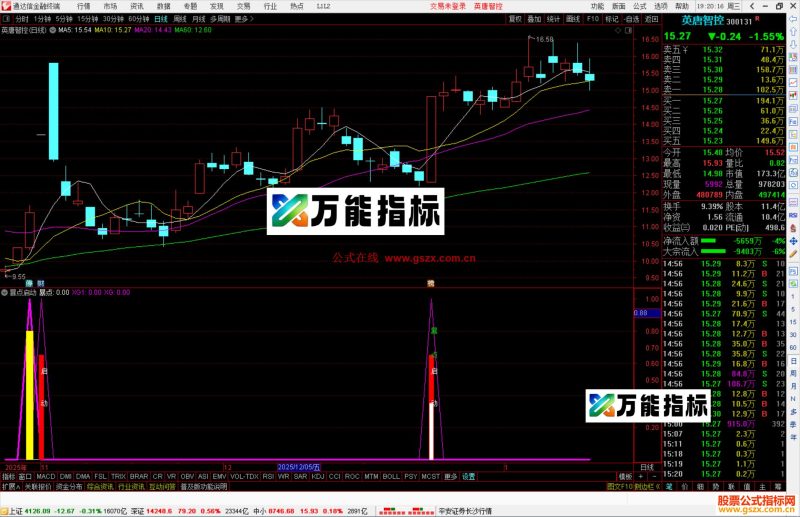
Task: Click the 交易未登录 login link
Action: pyautogui.click(x=448, y=6)
